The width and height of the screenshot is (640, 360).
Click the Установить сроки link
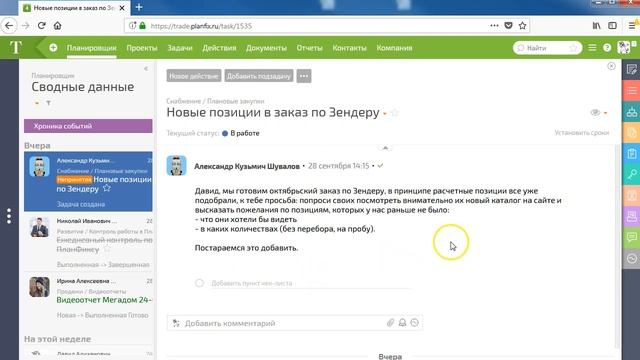click(x=582, y=133)
